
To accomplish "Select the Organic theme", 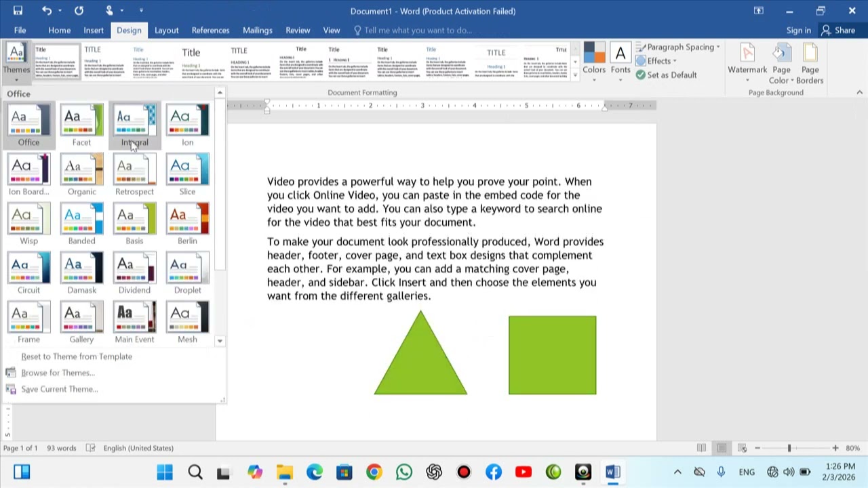I will [x=81, y=175].
